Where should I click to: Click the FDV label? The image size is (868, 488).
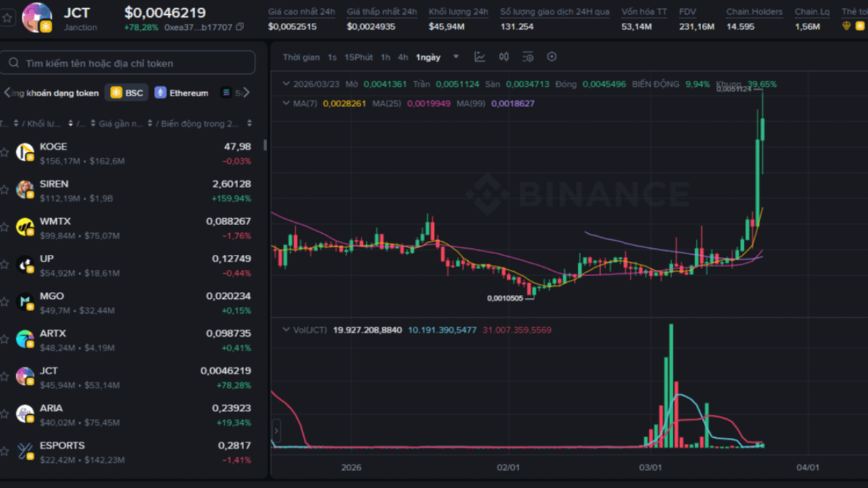click(x=688, y=12)
